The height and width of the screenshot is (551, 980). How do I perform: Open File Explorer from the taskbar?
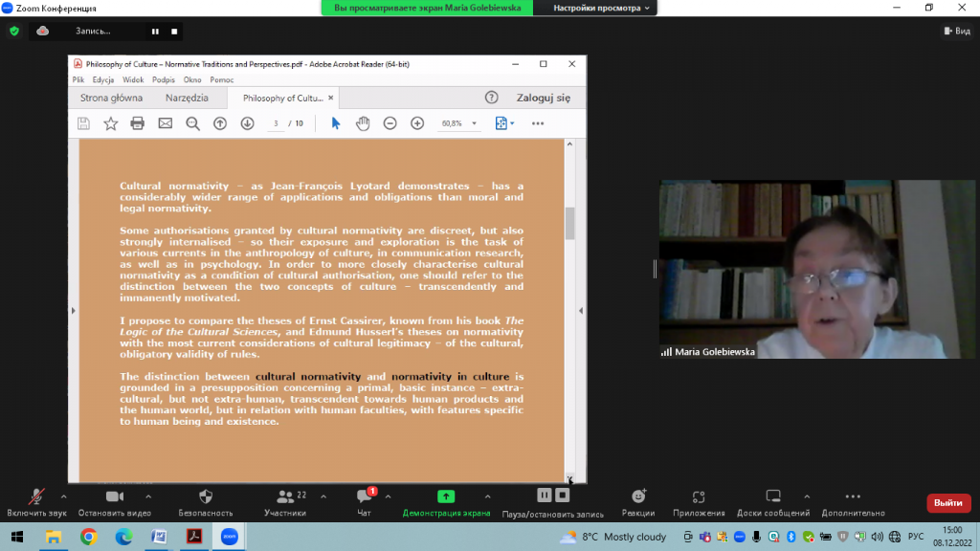pyautogui.click(x=54, y=537)
